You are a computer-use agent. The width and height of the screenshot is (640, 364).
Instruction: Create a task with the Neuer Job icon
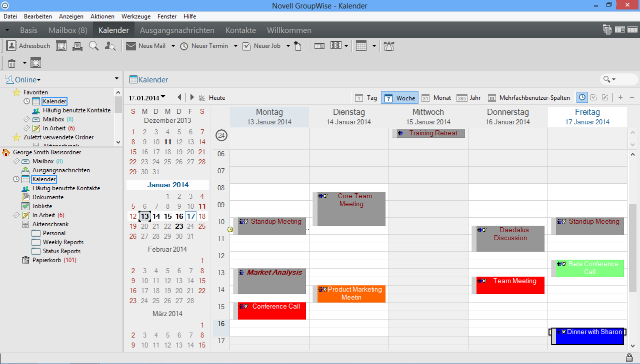(246, 45)
